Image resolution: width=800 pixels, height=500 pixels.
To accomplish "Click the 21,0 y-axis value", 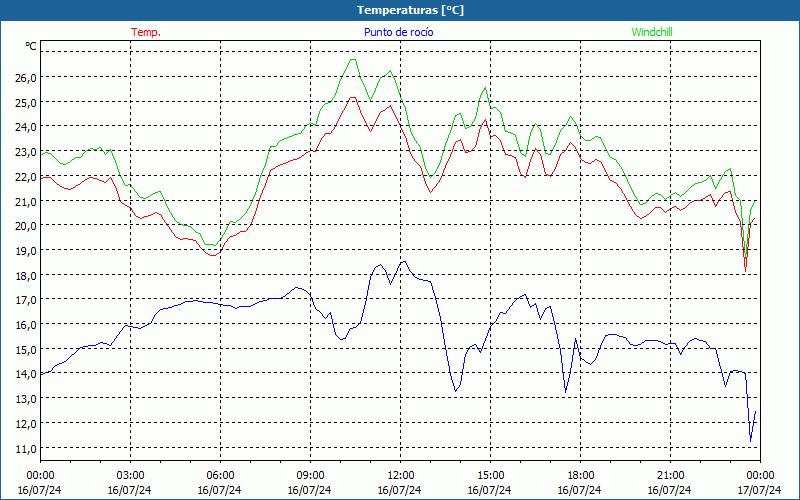I will 26,202.
